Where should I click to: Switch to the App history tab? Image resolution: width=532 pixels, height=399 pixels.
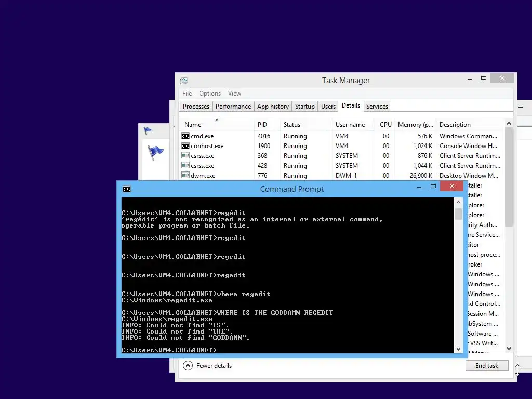(x=273, y=107)
